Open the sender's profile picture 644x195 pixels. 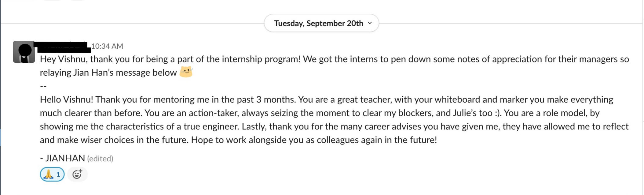pyautogui.click(x=24, y=52)
